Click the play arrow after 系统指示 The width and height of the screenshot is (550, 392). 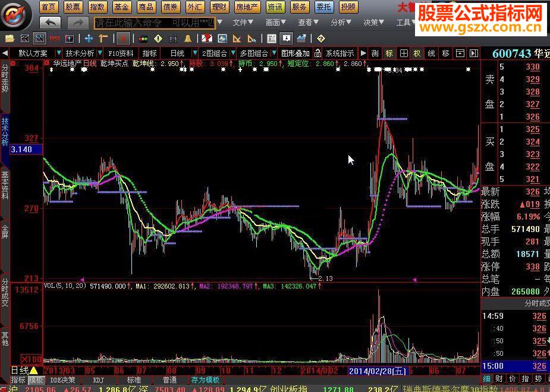(x=363, y=54)
